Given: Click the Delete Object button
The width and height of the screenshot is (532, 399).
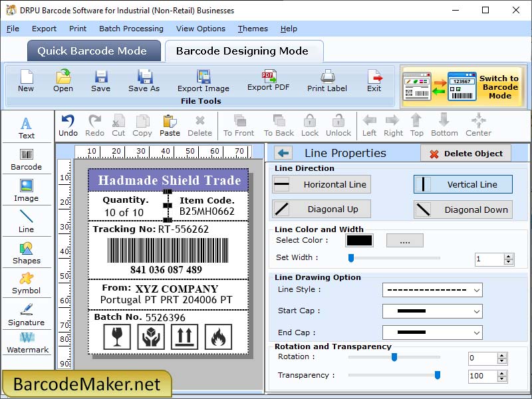Looking at the screenshot, I should 465,153.
